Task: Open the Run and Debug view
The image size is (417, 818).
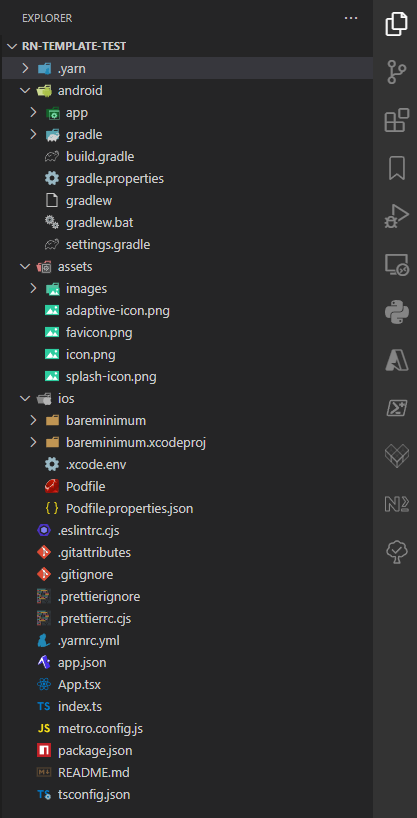Action: point(396,216)
